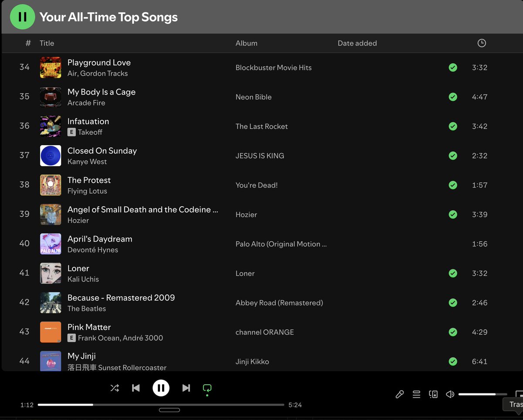Pause the playlist with the green header button
The image size is (523, 420).
(22, 17)
